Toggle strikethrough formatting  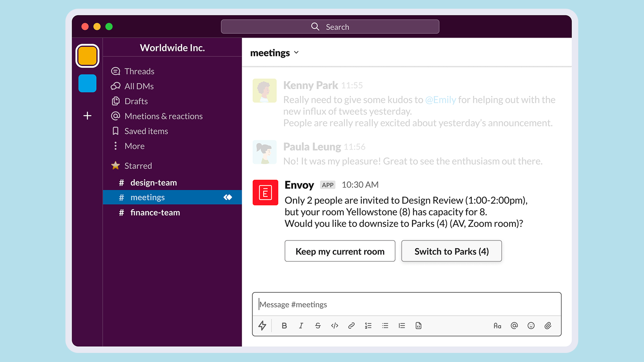318,325
